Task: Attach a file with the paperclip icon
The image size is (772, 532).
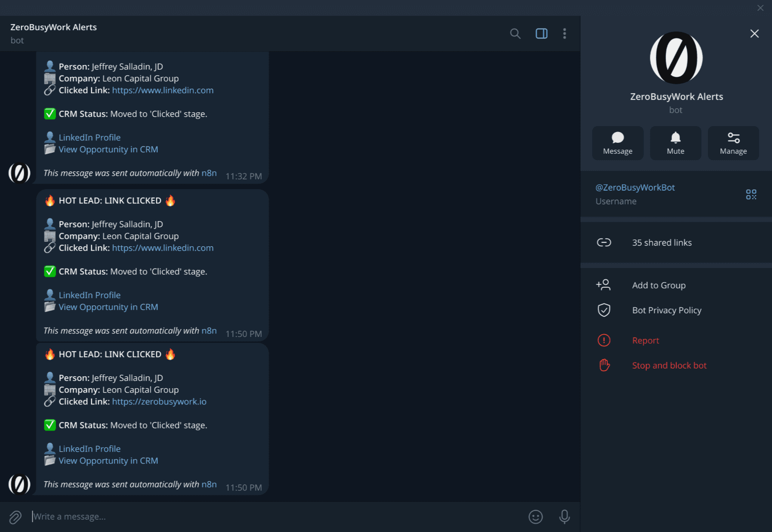Action: tap(15, 517)
